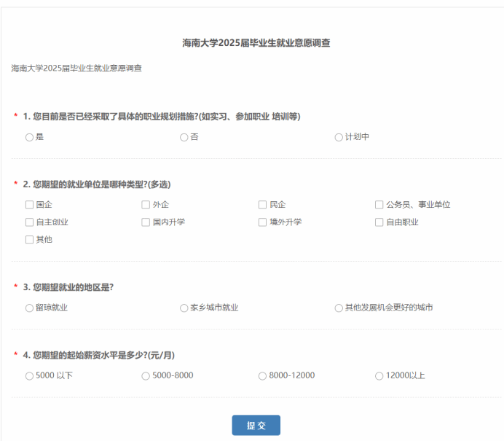
Task: Select salary option '5000 以下'
Action: (x=29, y=376)
